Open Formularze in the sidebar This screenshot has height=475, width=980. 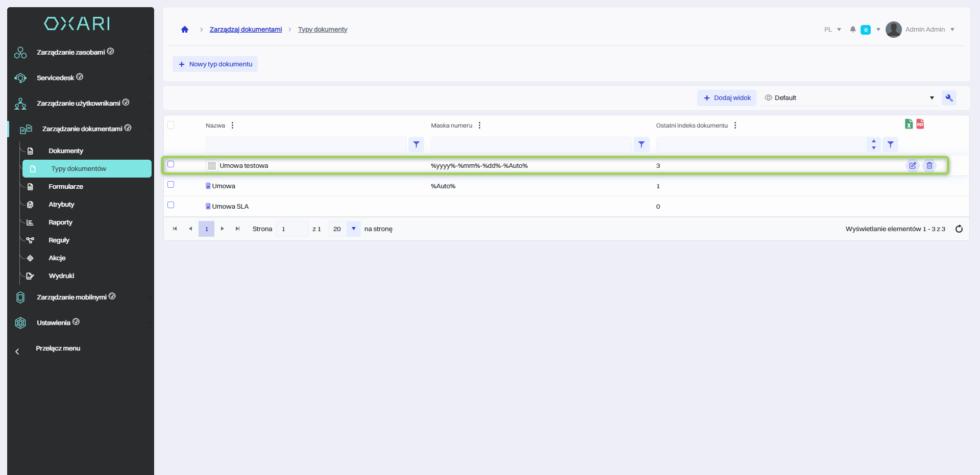click(66, 187)
